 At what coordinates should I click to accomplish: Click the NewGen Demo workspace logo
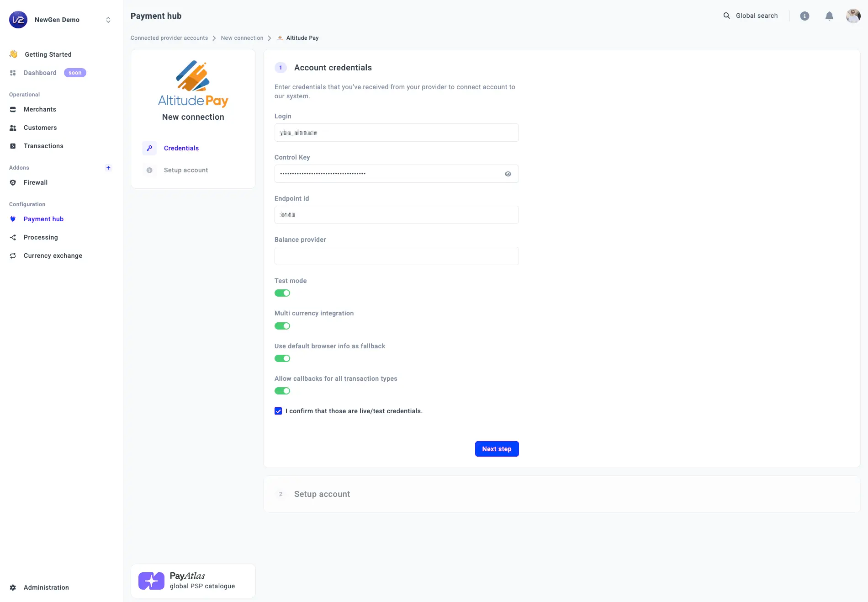[18, 20]
